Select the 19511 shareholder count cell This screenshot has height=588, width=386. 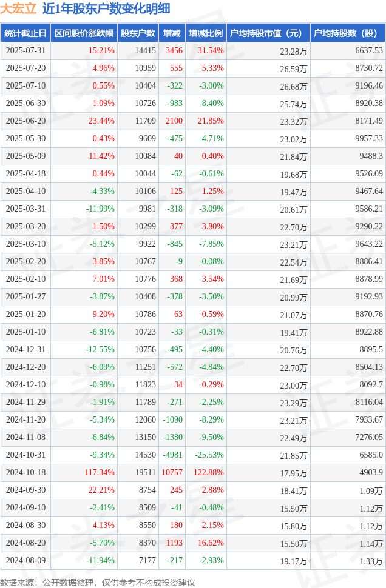tap(145, 472)
